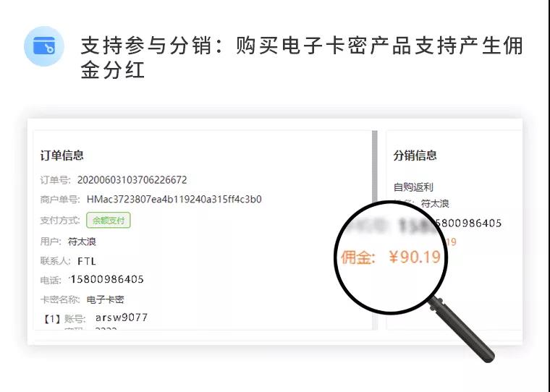This screenshot has width=550, height=392.
Task: Click the 分销信息 section heading
Action: coord(415,155)
